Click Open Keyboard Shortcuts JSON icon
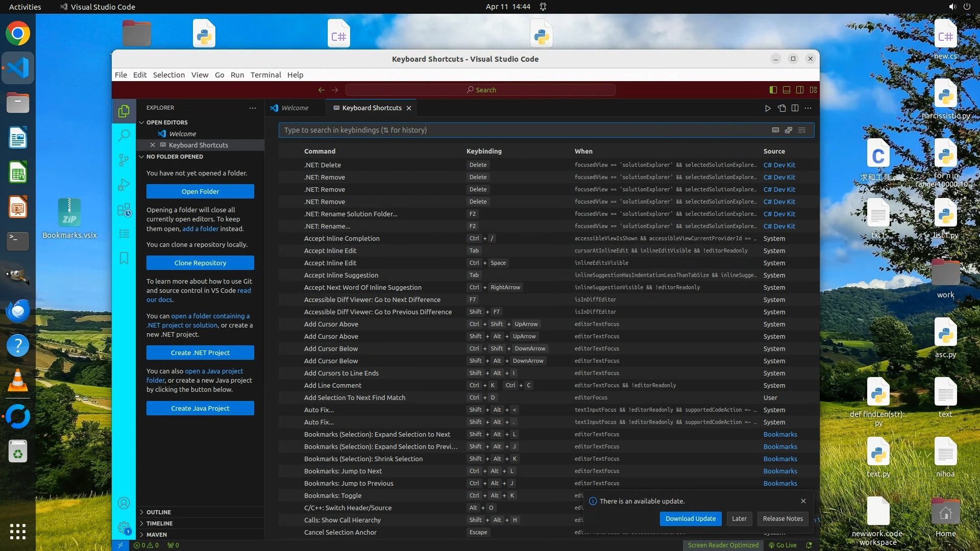The height and width of the screenshot is (551, 980). coord(781,108)
